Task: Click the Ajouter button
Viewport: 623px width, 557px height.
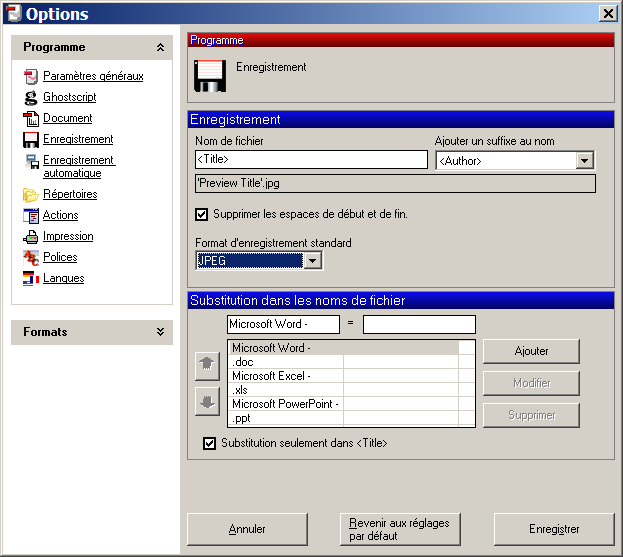Action: coord(531,351)
